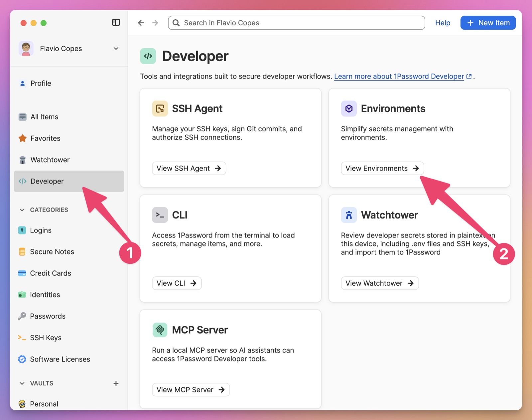Focus the Search in Flavio Copes field
Viewport: 532px width, 420px height.
coord(296,23)
